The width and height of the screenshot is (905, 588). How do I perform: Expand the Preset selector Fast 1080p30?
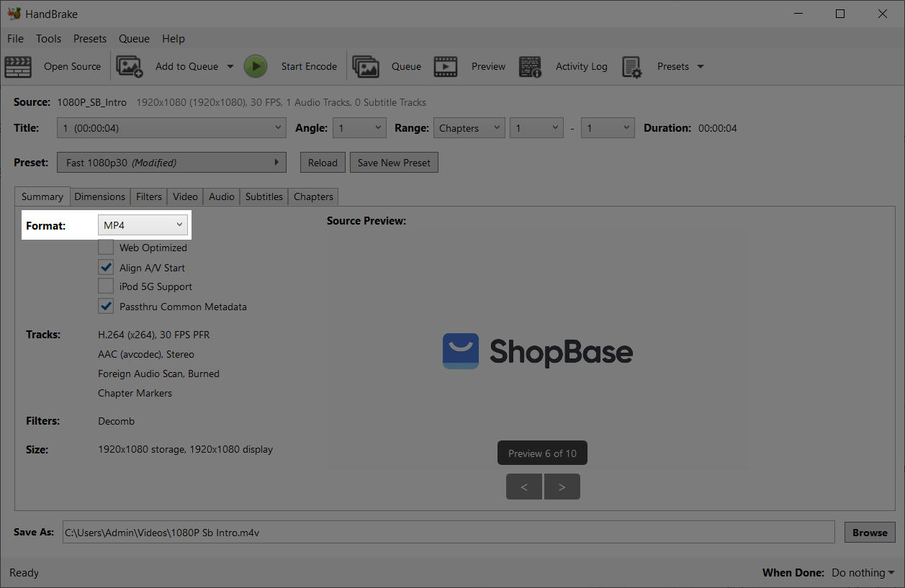[x=171, y=163]
